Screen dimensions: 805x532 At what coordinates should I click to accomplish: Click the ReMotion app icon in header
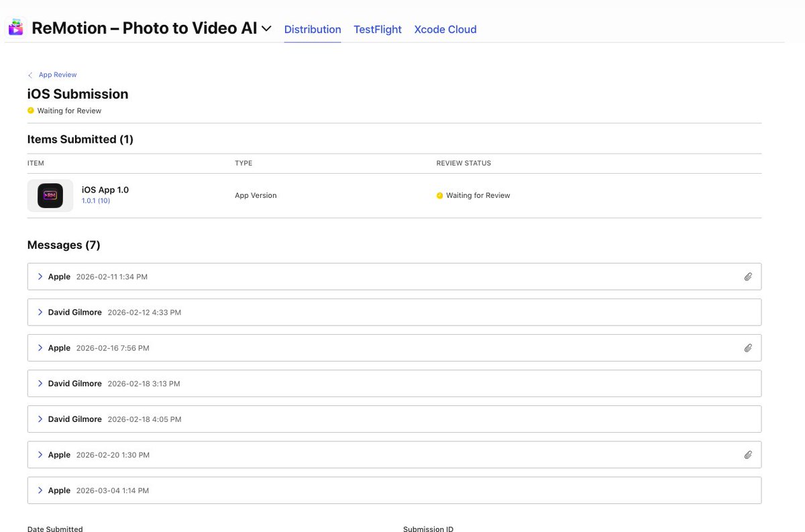tap(15, 28)
